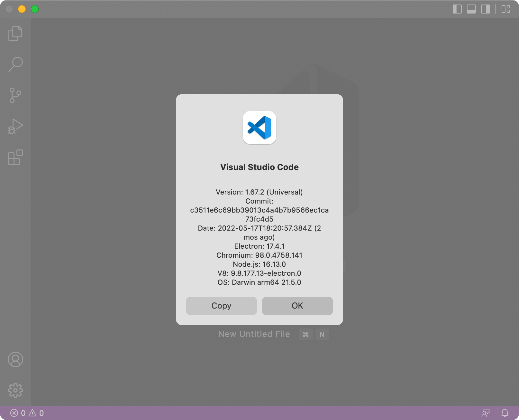Click the warning count in the status bar
The image size is (519, 420).
[x=36, y=413]
